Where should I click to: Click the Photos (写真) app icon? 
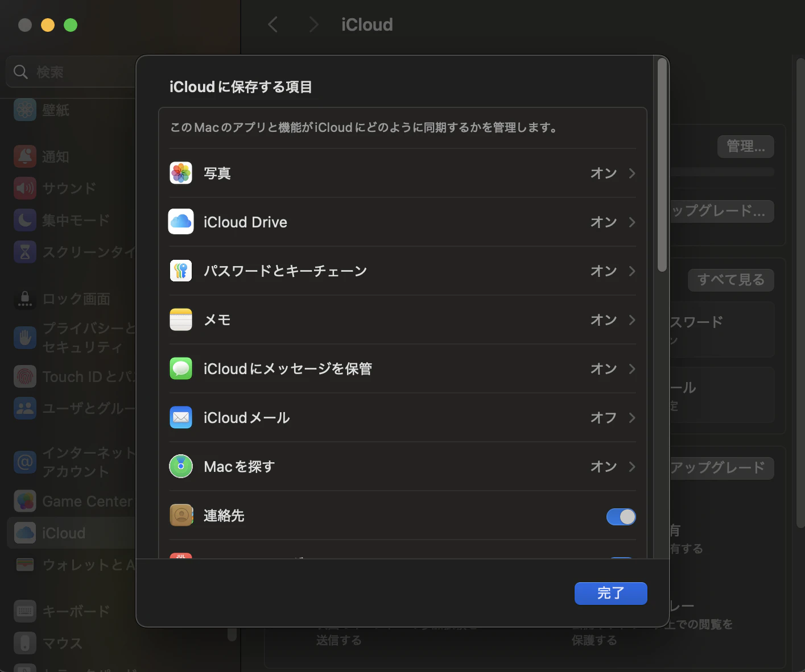click(x=181, y=173)
